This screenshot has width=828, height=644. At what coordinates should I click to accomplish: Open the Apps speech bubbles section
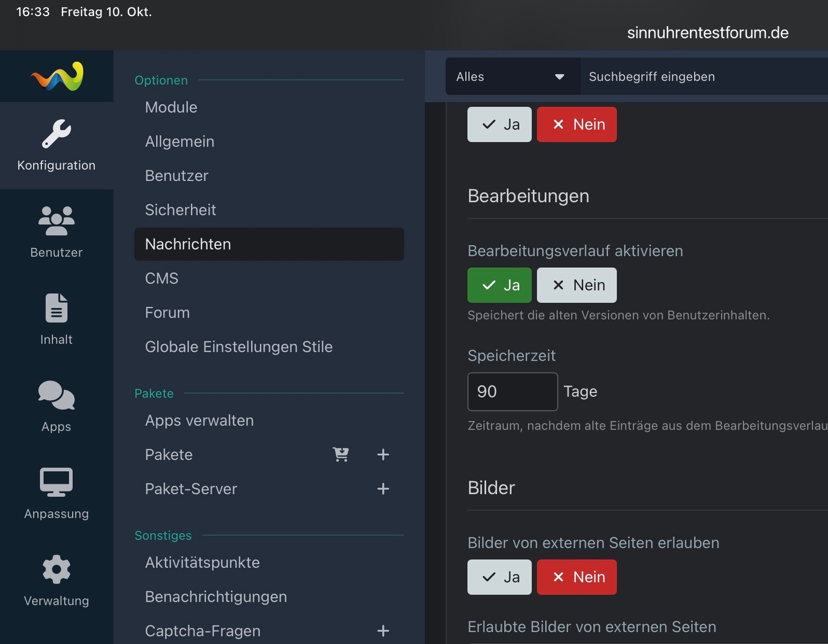56,406
